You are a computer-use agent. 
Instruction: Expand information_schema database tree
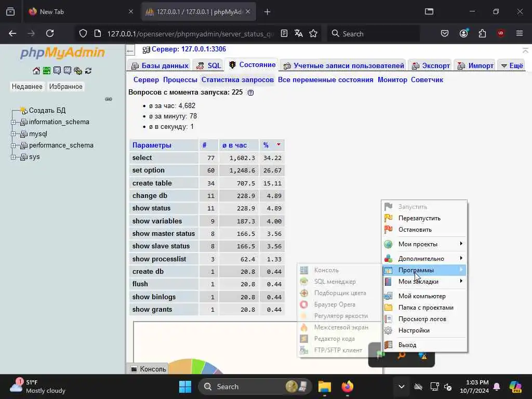[13, 122]
